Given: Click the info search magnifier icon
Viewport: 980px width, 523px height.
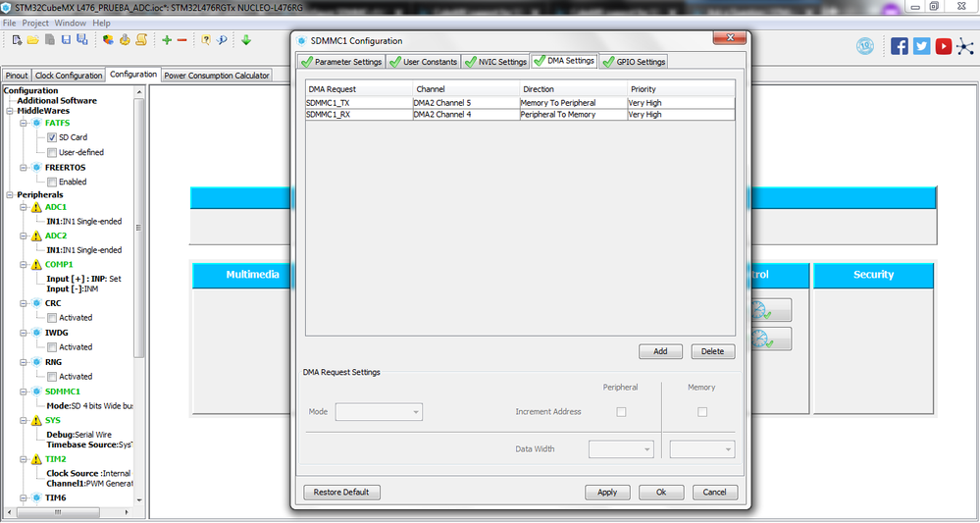Looking at the screenshot, I should pos(222,40).
